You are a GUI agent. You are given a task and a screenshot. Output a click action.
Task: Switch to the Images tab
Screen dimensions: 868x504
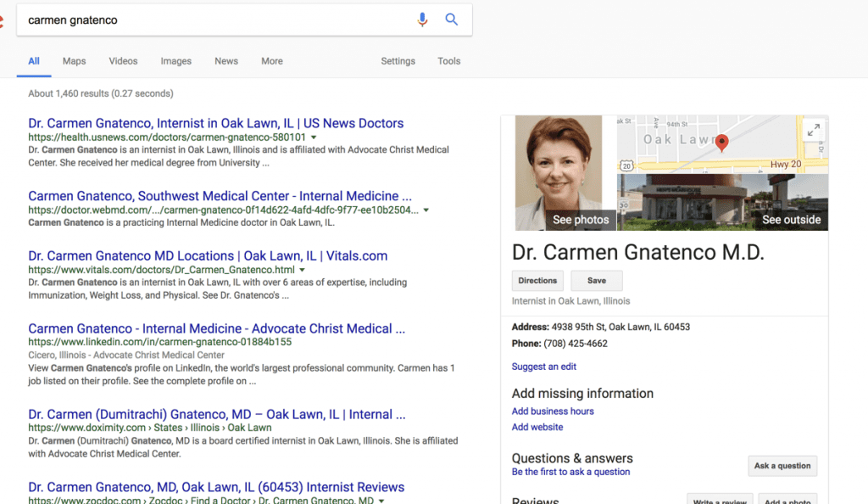[176, 61]
